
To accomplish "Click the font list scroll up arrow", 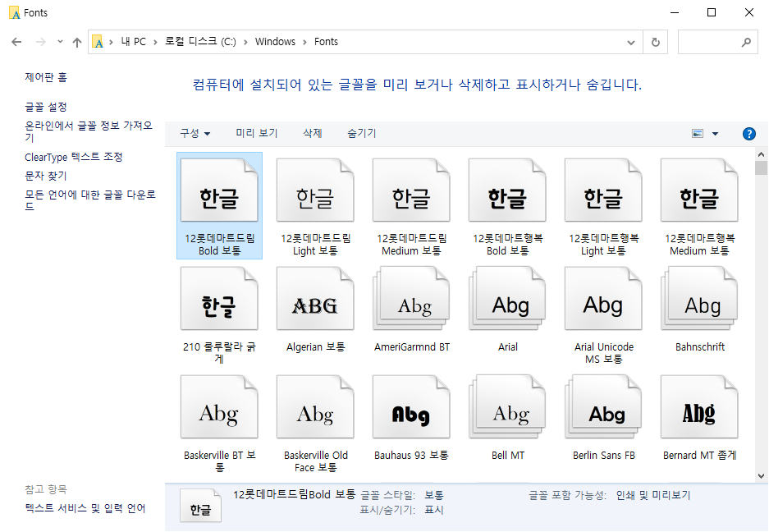I will point(761,154).
